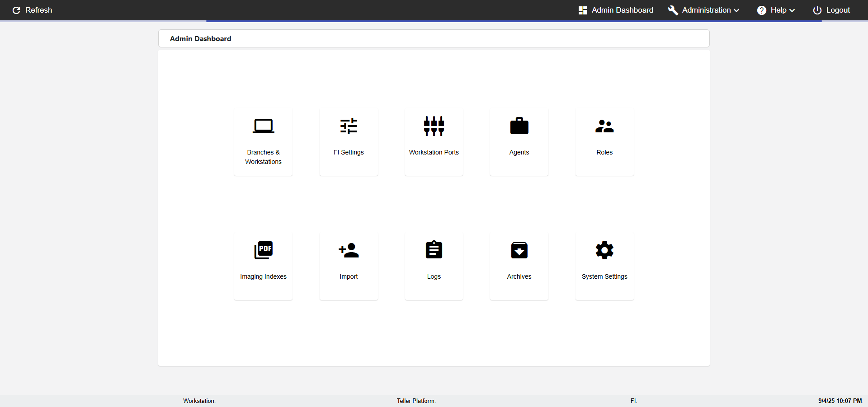Click the circular Refresh arrow icon
The width and height of the screenshot is (868, 407).
pos(16,10)
